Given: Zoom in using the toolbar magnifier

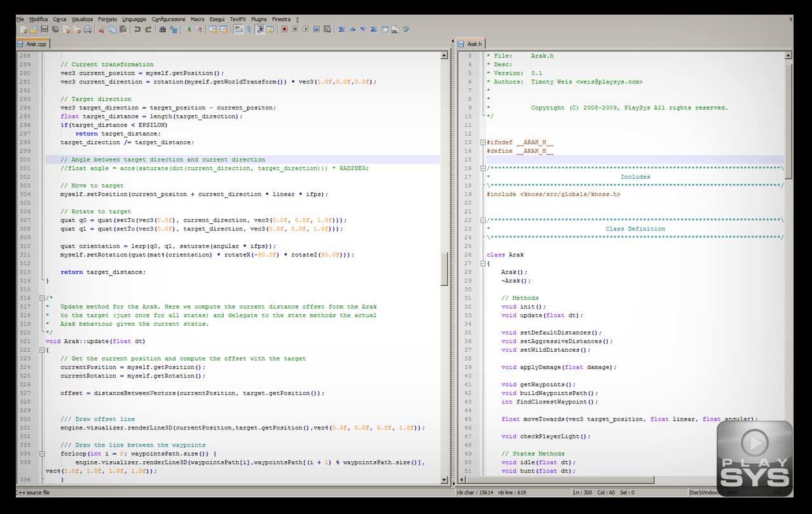Looking at the screenshot, I should point(188,29).
